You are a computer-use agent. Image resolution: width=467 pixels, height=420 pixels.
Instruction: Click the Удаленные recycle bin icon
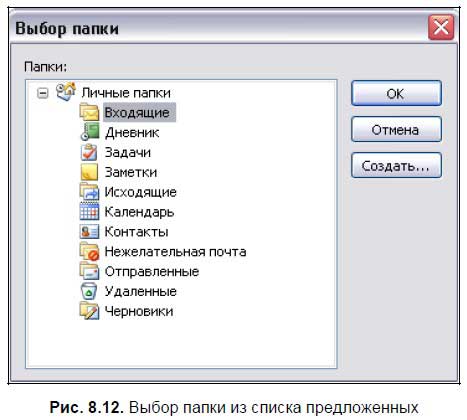pos(89,291)
